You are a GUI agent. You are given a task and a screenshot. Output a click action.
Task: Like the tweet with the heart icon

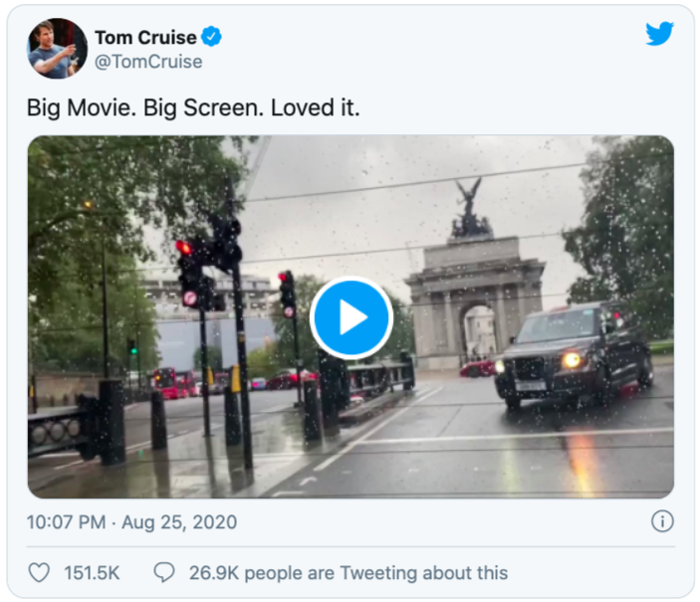pos(39,573)
